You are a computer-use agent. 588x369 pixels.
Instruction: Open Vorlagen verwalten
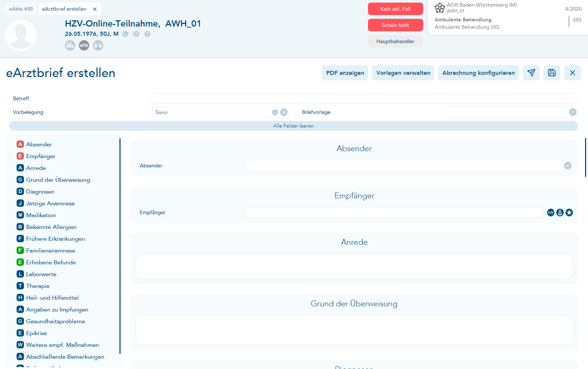403,73
